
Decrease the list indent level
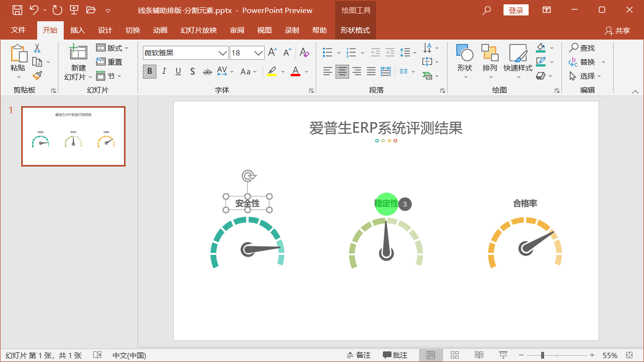375,53
